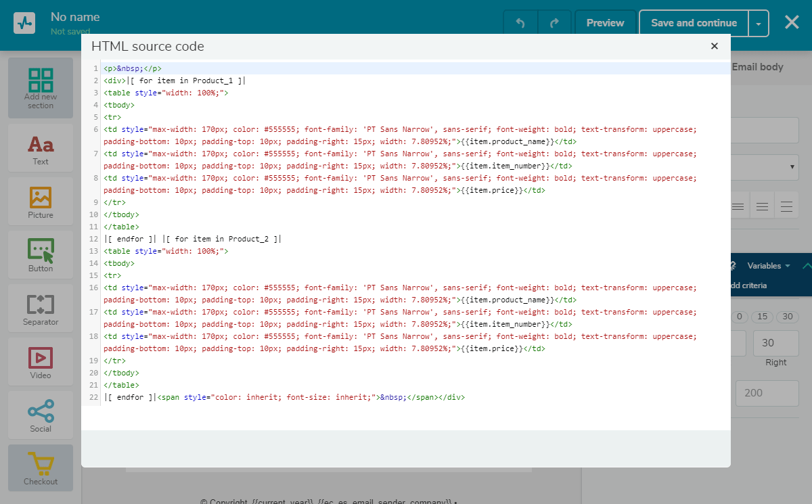Add a Button block from the sidebar
Image resolution: width=812 pixels, height=504 pixels.
41,256
